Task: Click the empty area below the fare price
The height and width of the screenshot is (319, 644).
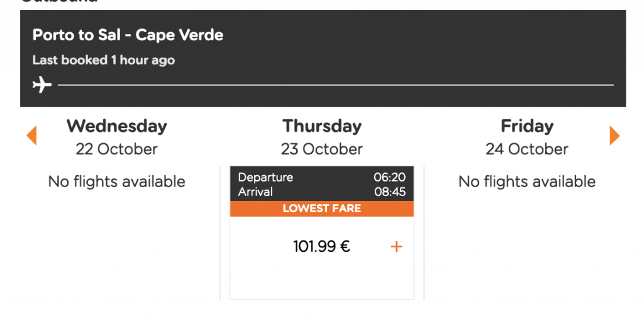Action: point(321,279)
